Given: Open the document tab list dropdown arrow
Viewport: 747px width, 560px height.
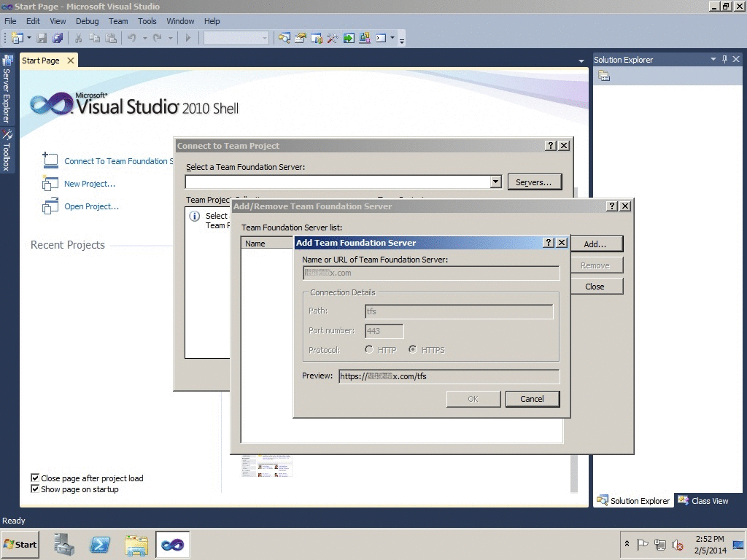Looking at the screenshot, I should pos(581,61).
